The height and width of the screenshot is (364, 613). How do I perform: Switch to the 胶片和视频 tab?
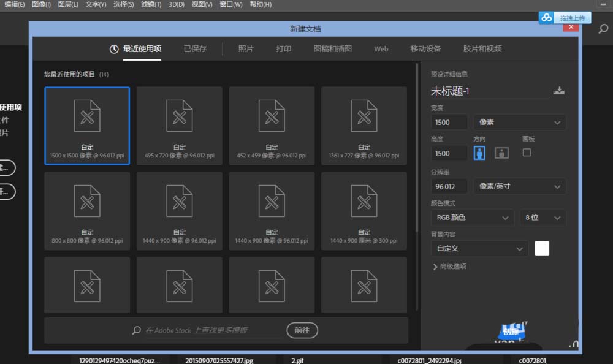point(482,49)
